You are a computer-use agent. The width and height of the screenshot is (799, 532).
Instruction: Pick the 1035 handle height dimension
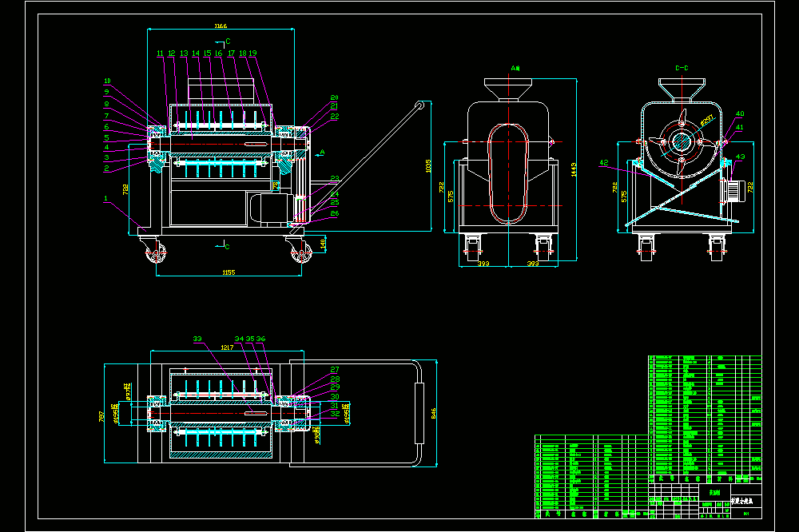[428, 166]
